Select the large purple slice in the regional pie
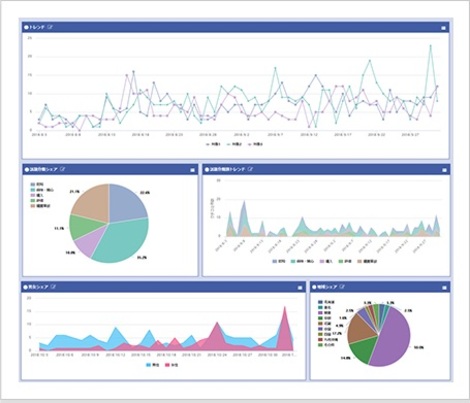 click(392, 337)
